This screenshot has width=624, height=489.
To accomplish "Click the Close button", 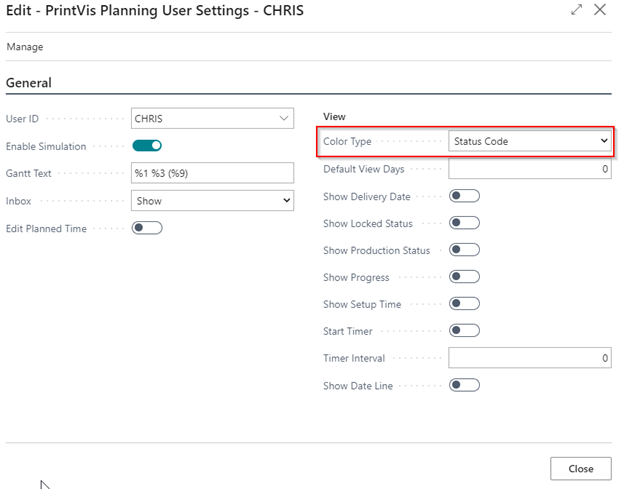I will point(581,469).
